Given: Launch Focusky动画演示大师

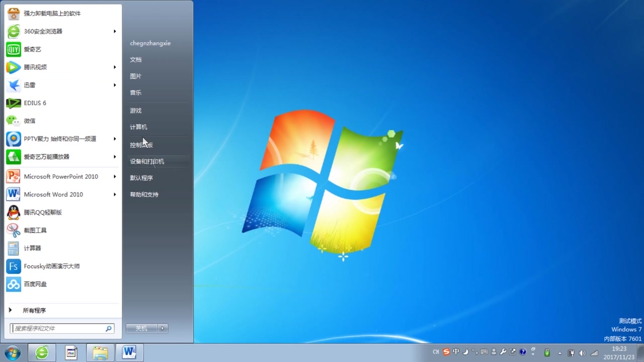Looking at the screenshot, I should coord(63,266).
